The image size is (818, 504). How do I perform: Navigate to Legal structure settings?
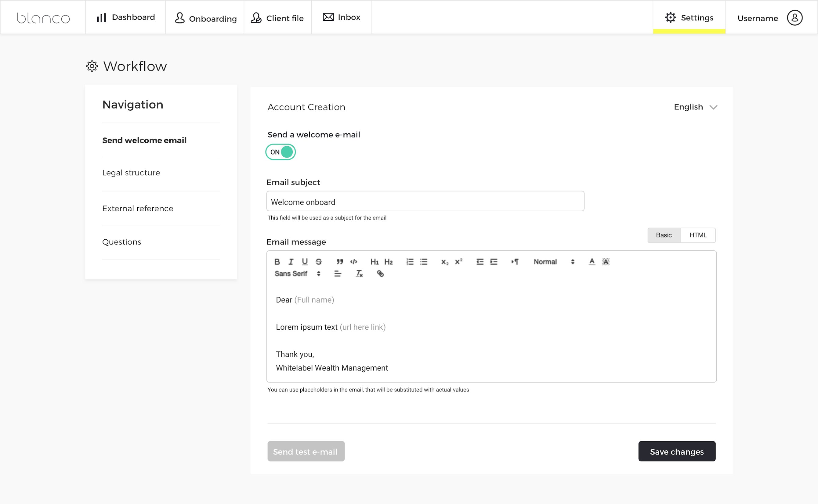131,173
